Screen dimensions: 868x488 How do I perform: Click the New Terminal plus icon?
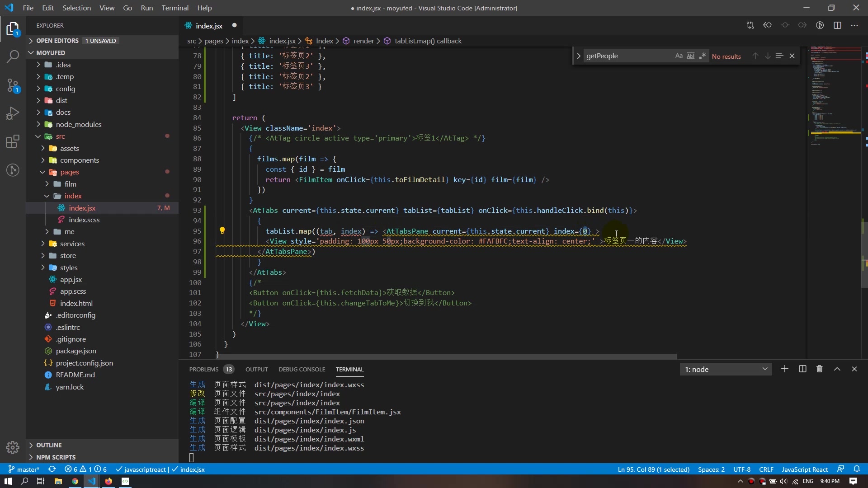[x=785, y=369]
